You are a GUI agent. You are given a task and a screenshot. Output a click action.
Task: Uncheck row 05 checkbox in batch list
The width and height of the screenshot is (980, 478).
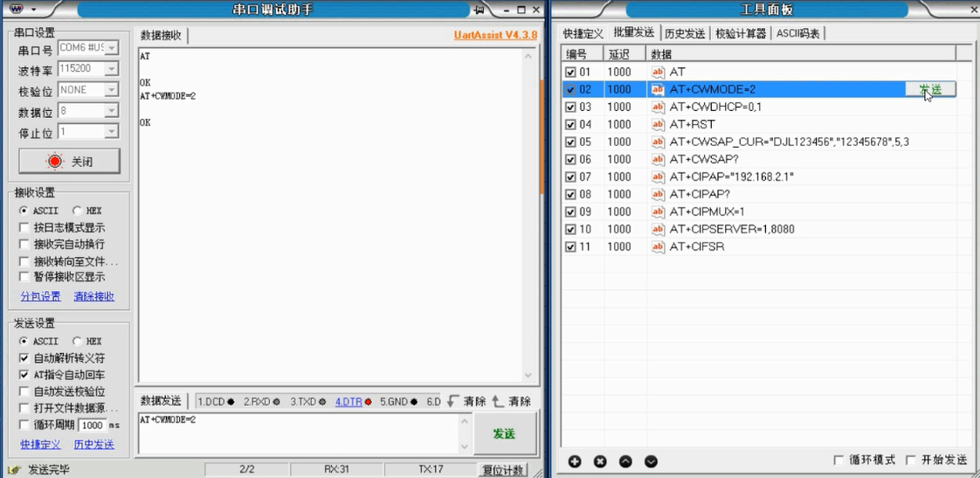[x=570, y=142]
